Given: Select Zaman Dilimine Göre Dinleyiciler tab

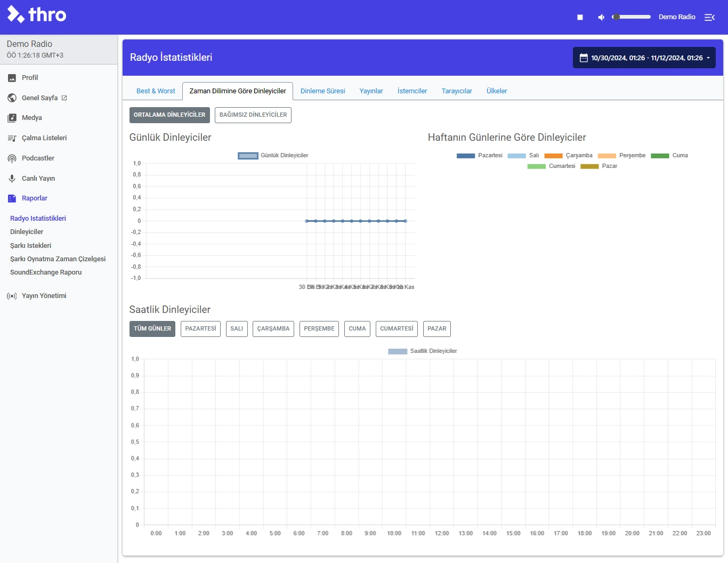Looking at the screenshot, I should click(238, 91).
